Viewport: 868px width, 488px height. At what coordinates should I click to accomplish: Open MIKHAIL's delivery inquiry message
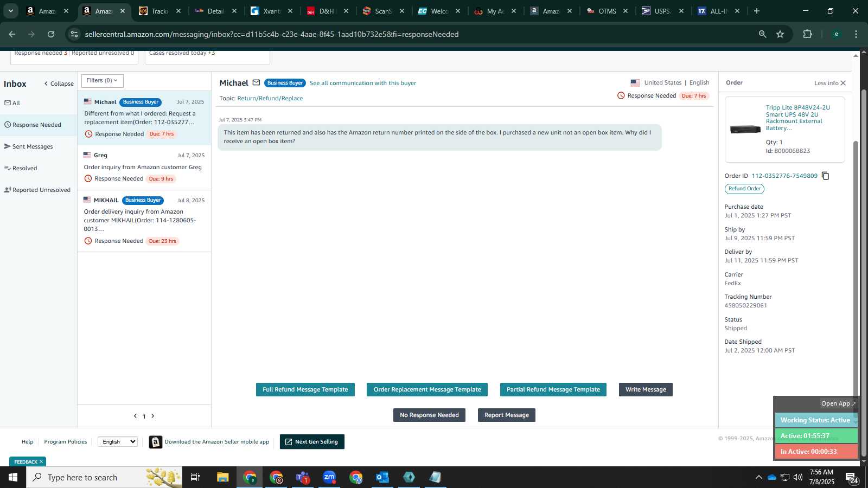[144, 221]
